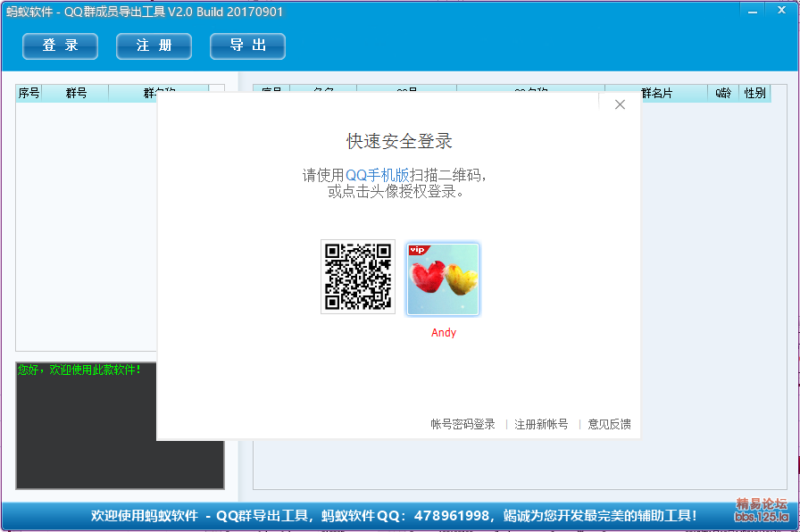Click the 注册 register button

pos(154,46)
